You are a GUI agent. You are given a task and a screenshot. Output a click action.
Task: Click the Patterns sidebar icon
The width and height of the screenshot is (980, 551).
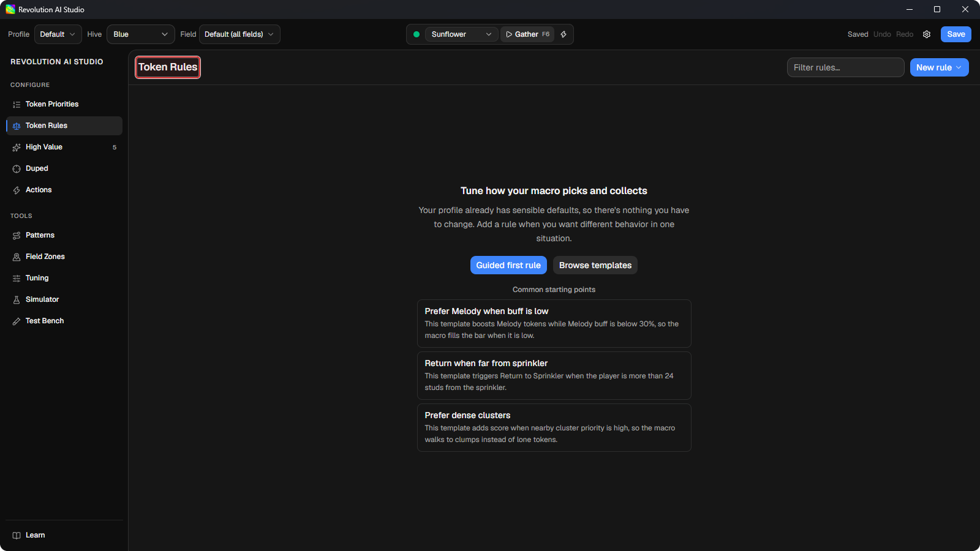coord(17,236)
